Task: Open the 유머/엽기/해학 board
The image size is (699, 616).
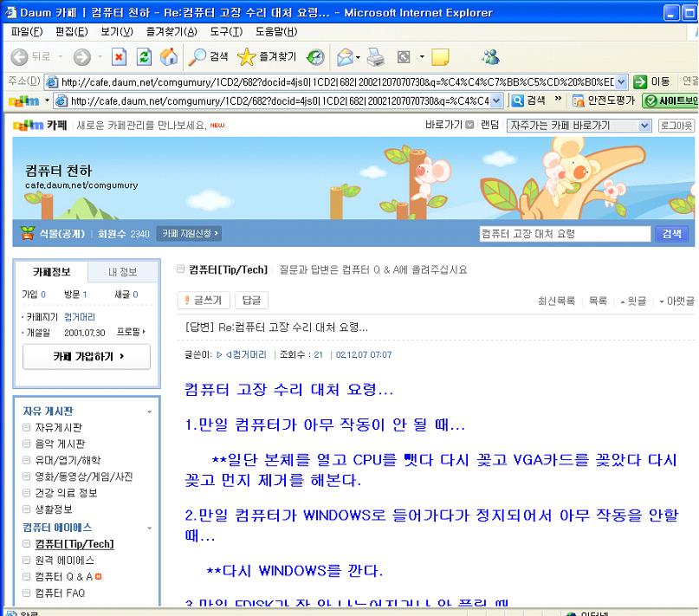Action: pyautogui.click(x=68, y=460)
